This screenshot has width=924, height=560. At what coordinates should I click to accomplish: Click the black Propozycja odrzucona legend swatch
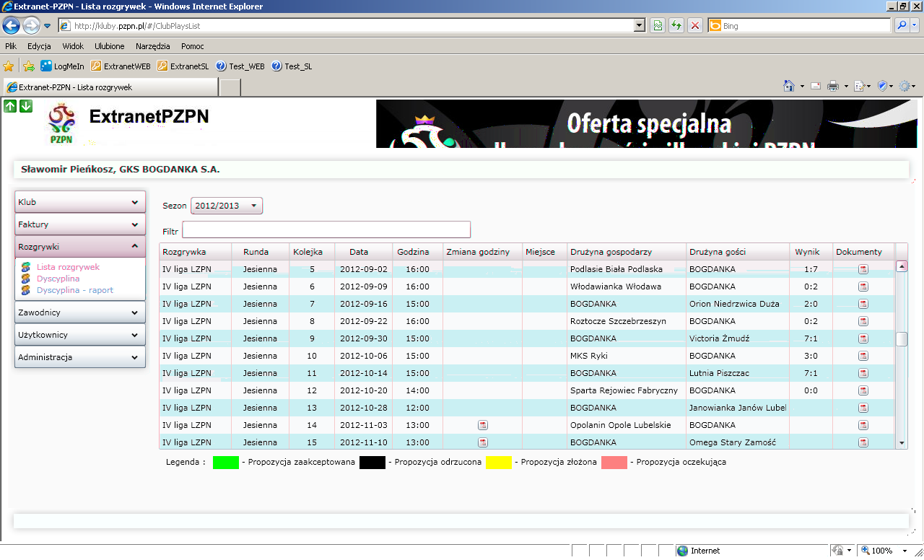(372, 462)
